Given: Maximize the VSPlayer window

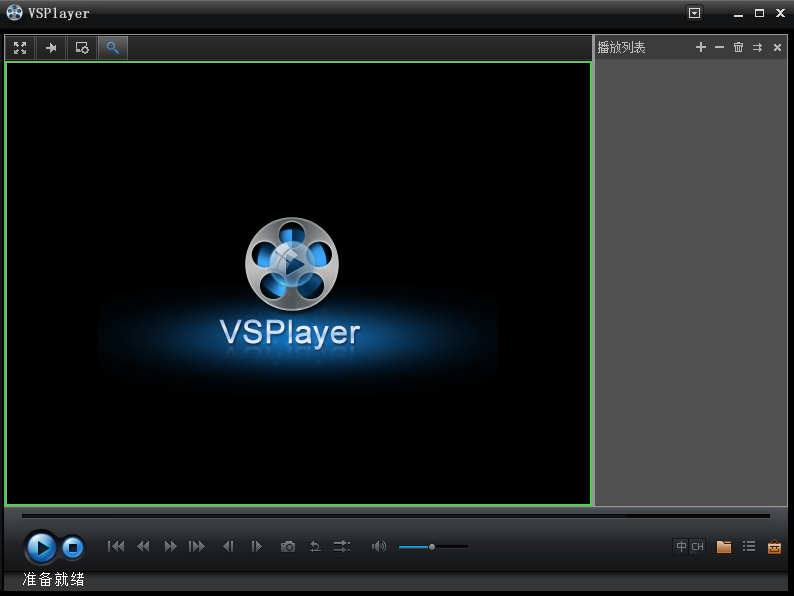Looking at the screenshot, I should point(759,13).
